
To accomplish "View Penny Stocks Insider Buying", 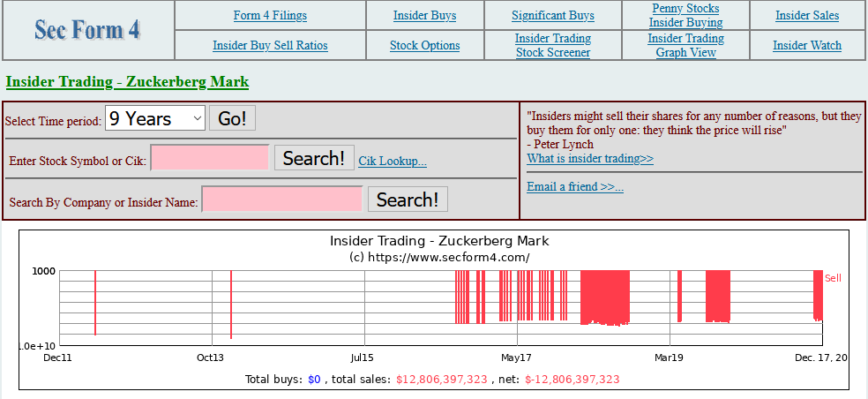I will (686, 16).
